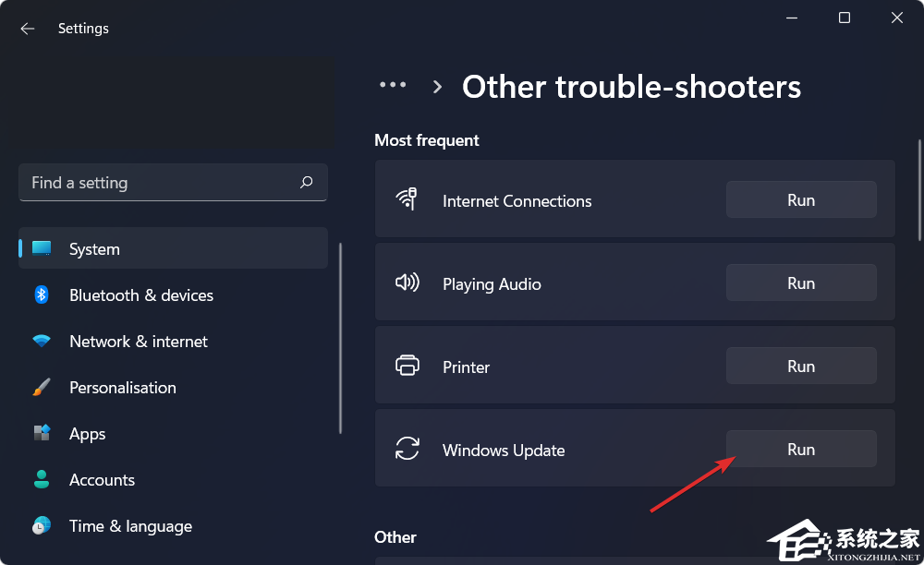Image resolution: width=924 pixels, height=565 pixels.
Task: Open Time & language settings
Action: (x=174, y=525)
